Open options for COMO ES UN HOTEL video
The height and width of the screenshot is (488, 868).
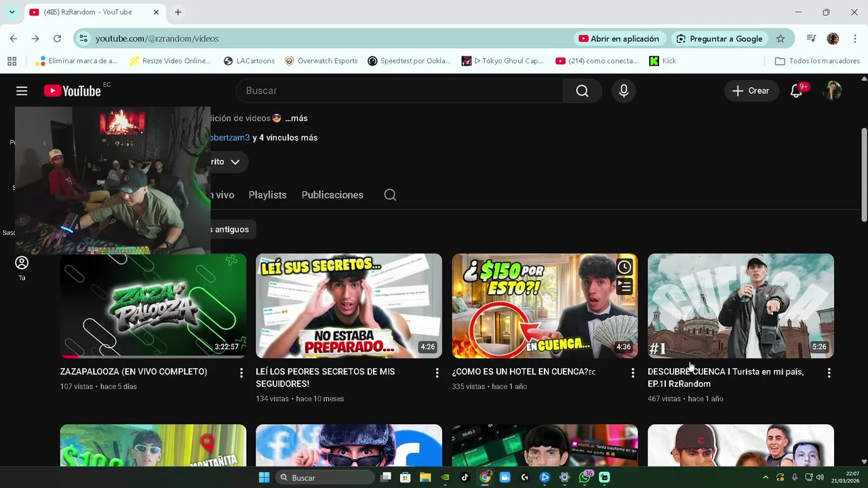pyautogui.click(x=633, y=373)
